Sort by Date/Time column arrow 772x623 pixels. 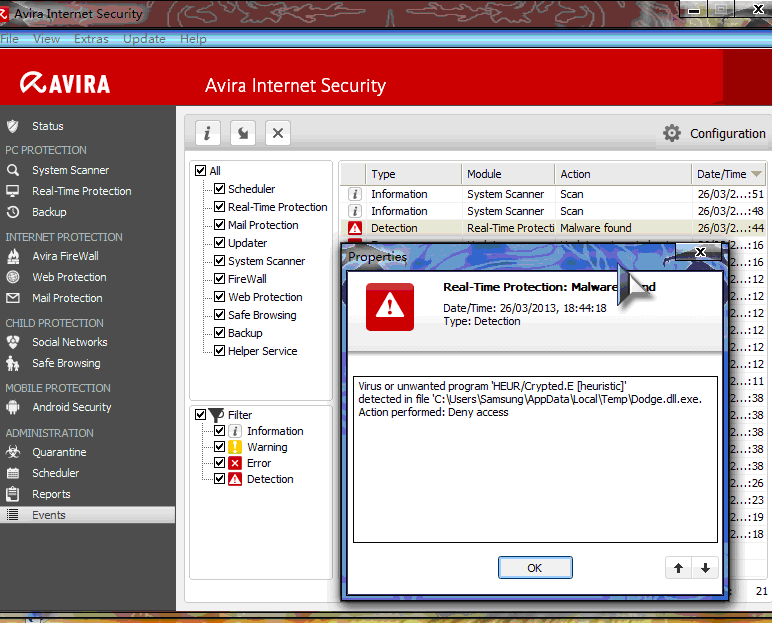[x=756, y=174]
